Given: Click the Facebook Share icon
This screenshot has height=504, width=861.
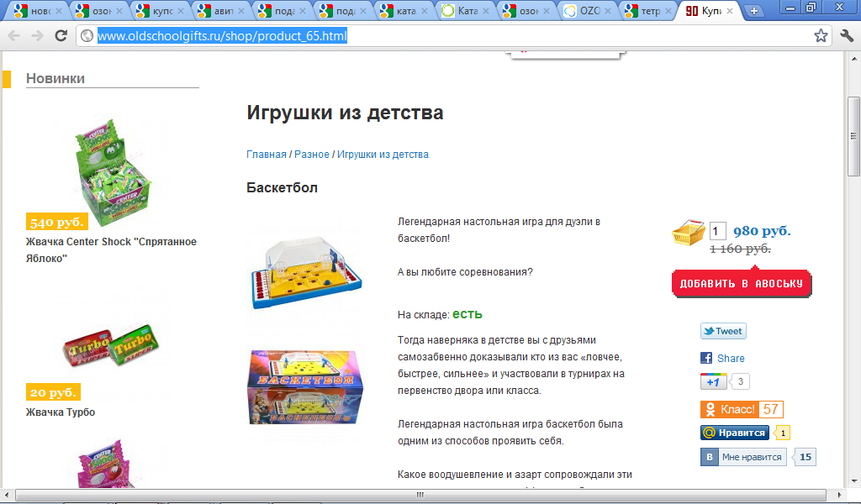Looking at the screenshot, I should (x=706, y=358).
